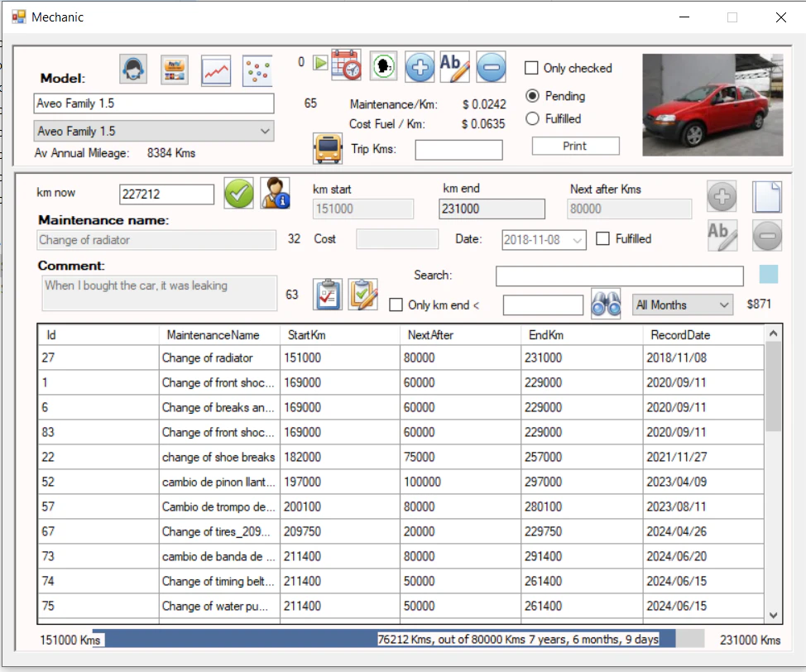Click the top Ab pencil edit icon
Screen dimensions: 806x672
455,67
